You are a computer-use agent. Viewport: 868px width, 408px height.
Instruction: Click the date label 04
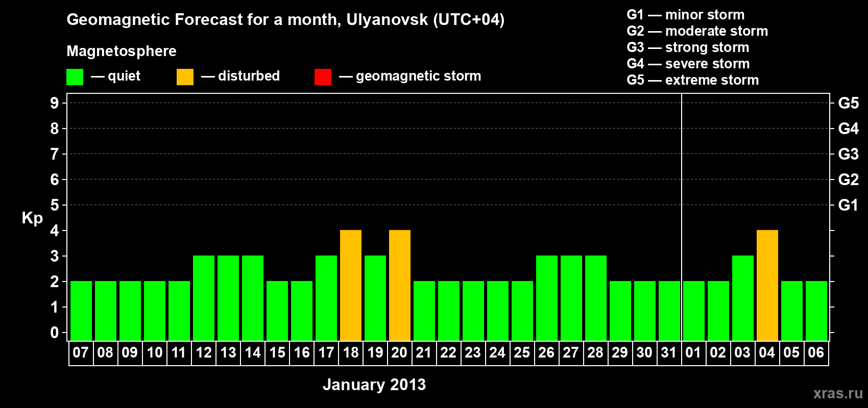click(x=767, y=352)
